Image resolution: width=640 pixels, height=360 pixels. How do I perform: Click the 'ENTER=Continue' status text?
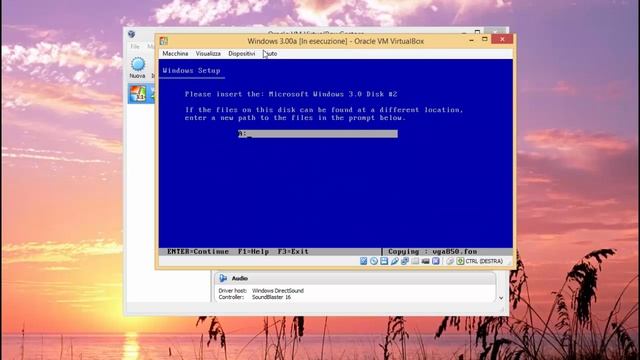tap(198, 251)
